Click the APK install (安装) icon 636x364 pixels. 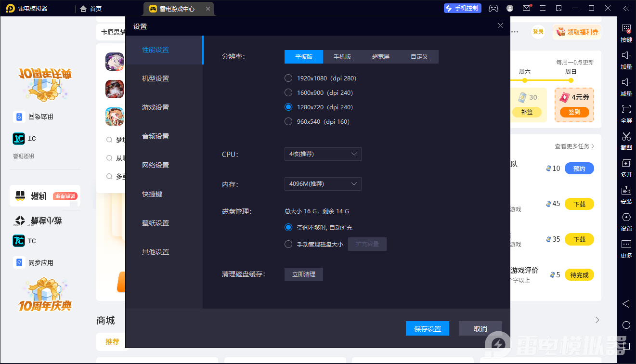[x=626, y=195]
